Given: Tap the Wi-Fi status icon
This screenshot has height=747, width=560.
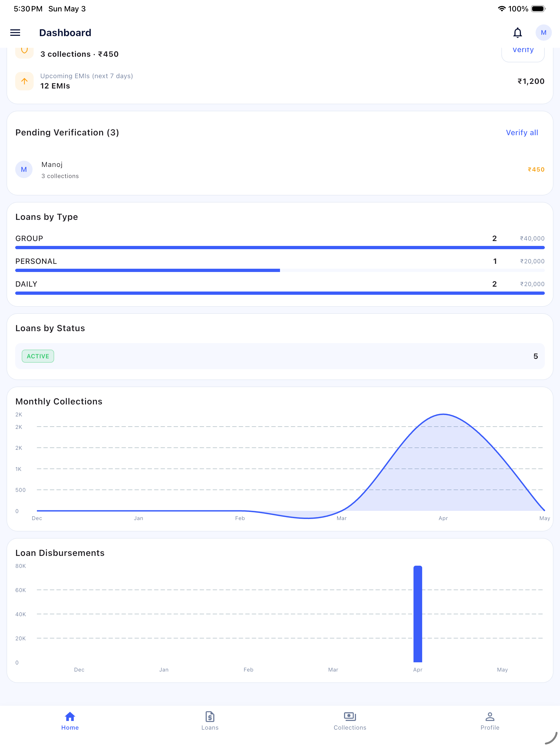Looking at the screenshot, I should (x=502, y=9).
